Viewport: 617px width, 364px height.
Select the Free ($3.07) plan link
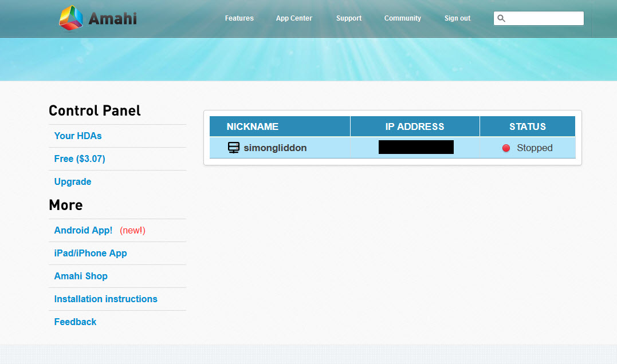pos(80,159)
